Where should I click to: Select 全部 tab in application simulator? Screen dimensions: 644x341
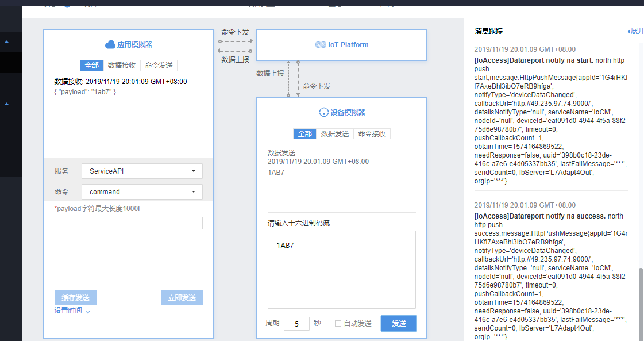tap(91, 66)
